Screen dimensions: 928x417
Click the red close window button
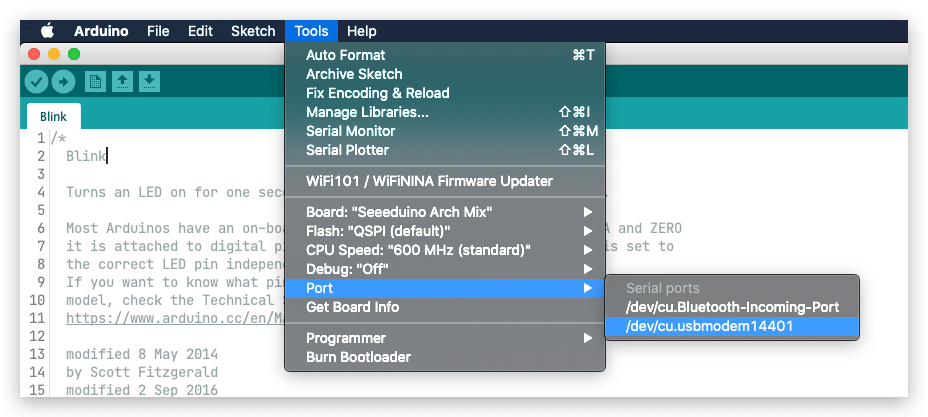coord(34,54)
